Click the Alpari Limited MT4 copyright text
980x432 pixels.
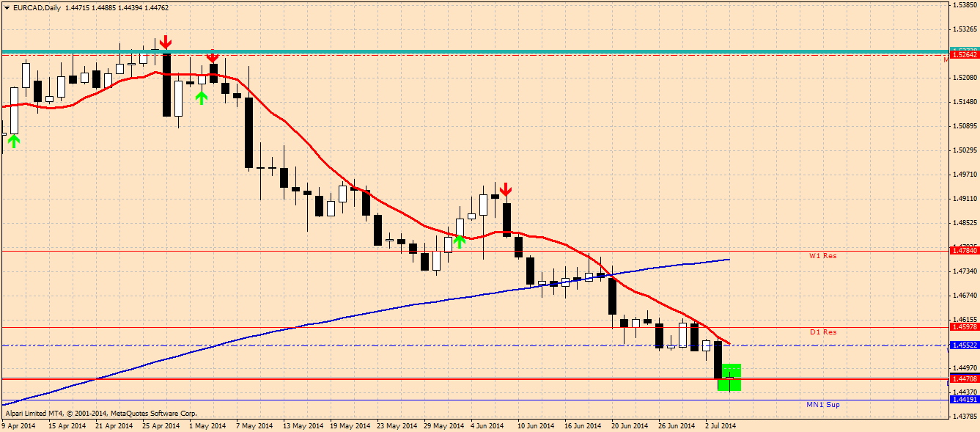click(x=100, y=414)
